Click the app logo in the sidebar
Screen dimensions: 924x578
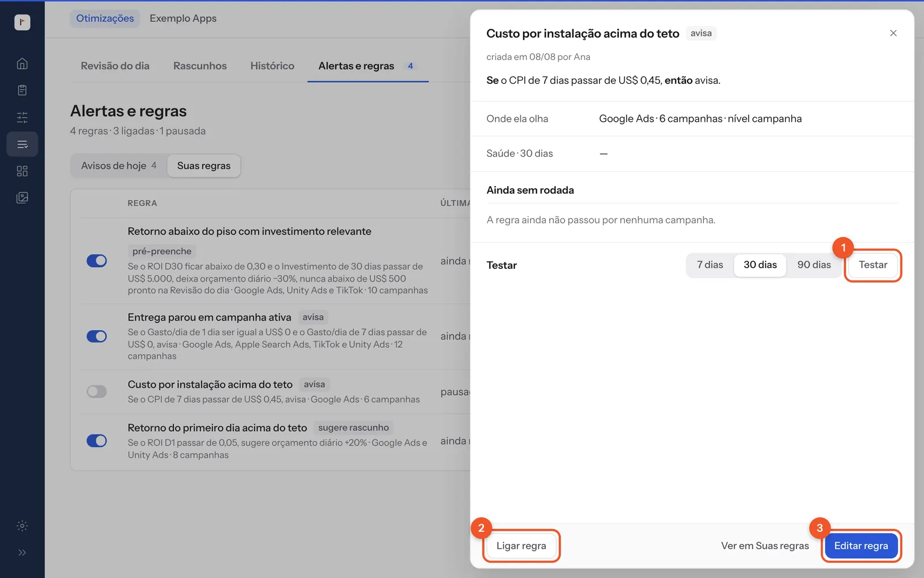click(x=22, y=22)
